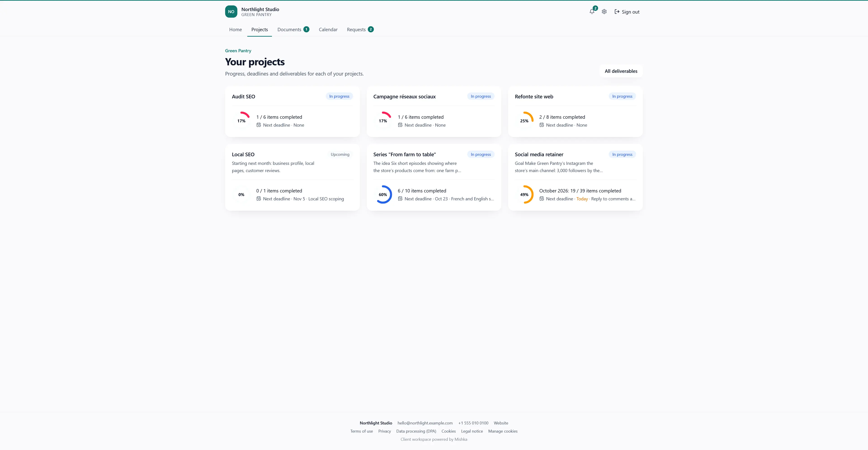Click the Requests tab count badge

coord(371,29)
